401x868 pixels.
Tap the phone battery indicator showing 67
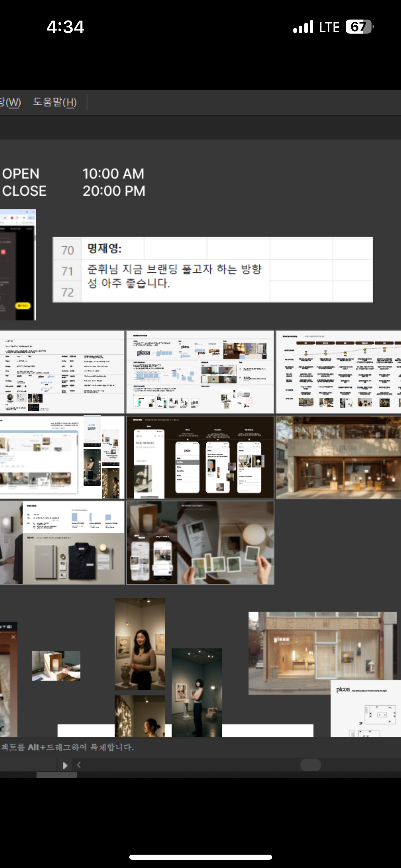tap(360, 27)
